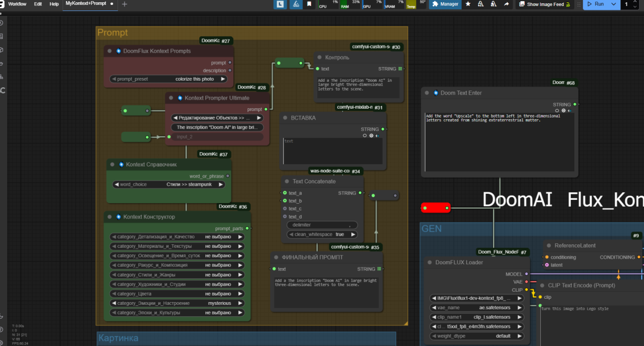Click next arrow on prompt_preset selector
This screenshot has width=644, height=346.
[223, 79]
